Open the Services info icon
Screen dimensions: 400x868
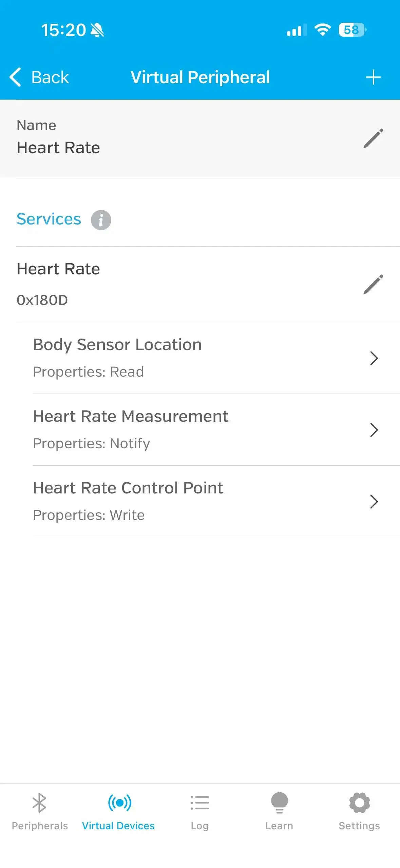tap(101, 220)
